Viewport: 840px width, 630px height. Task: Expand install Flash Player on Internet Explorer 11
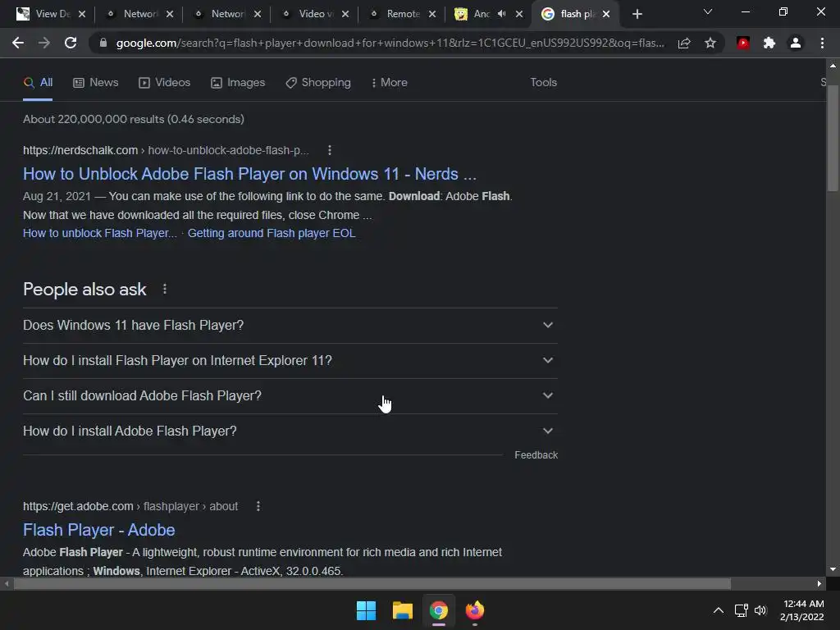(290, 361)
